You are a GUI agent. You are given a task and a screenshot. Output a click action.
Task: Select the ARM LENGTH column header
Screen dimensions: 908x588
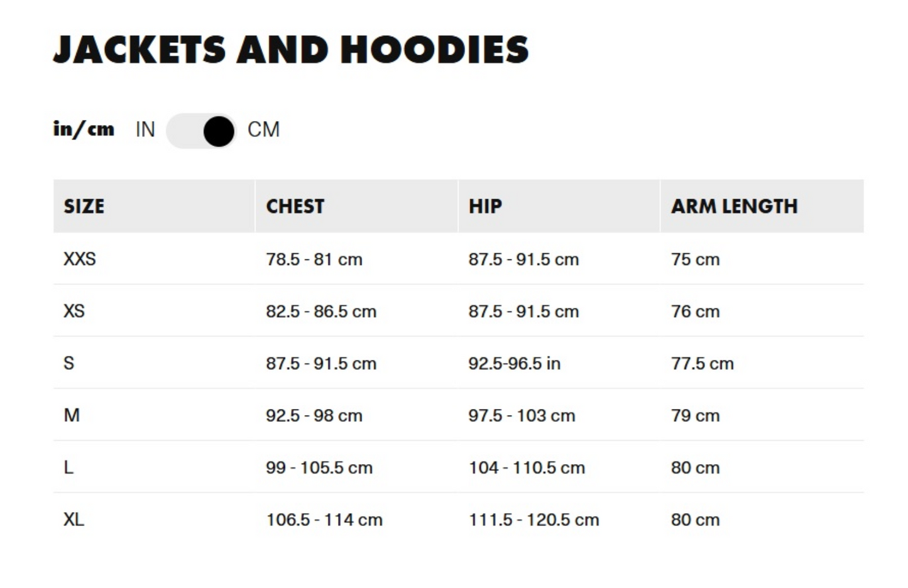tap(735, 206)
